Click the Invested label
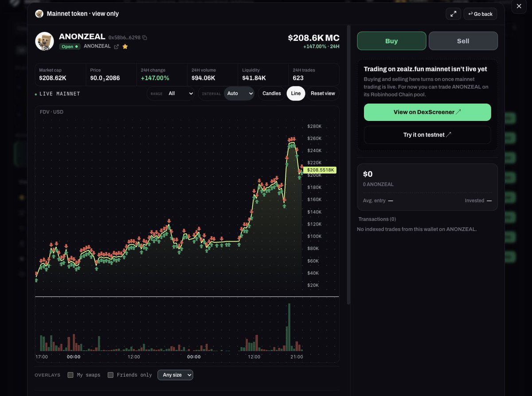 pyautogui.click(x=474, y=201)
